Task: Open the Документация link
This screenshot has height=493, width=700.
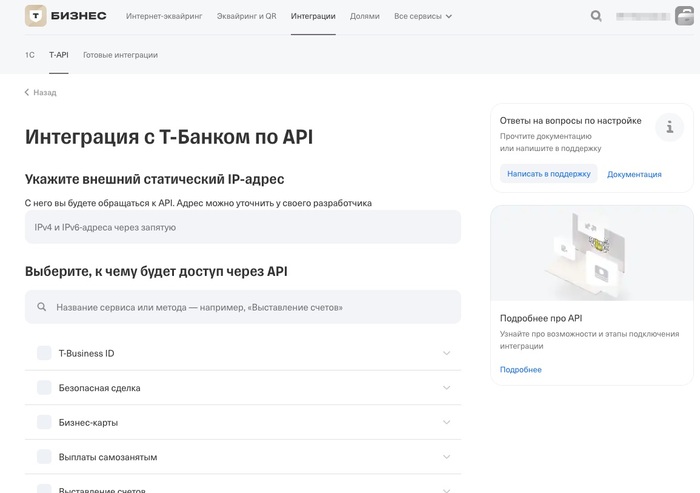Action: (x=634, y=174)
